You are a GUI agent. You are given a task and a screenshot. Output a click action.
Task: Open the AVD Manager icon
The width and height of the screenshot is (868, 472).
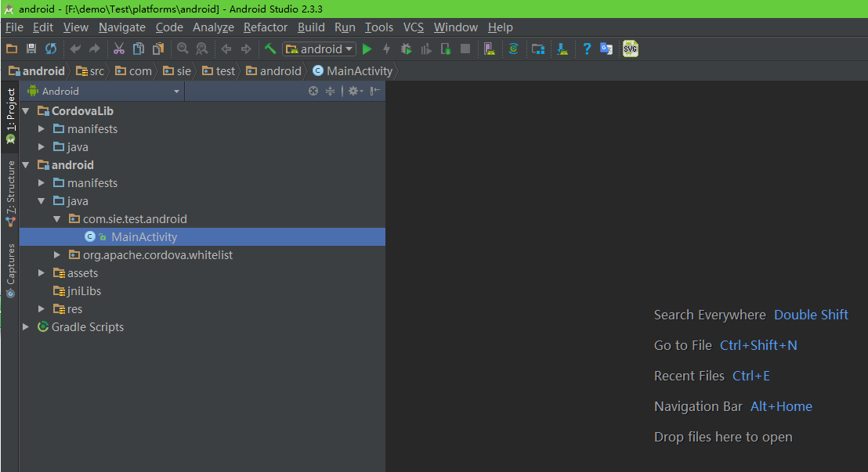pos(490,49)
